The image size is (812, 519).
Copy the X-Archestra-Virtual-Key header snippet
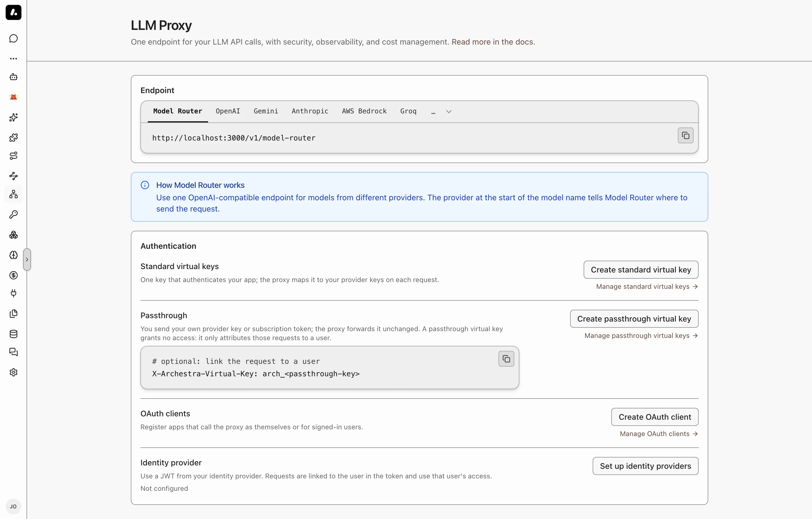506,359
